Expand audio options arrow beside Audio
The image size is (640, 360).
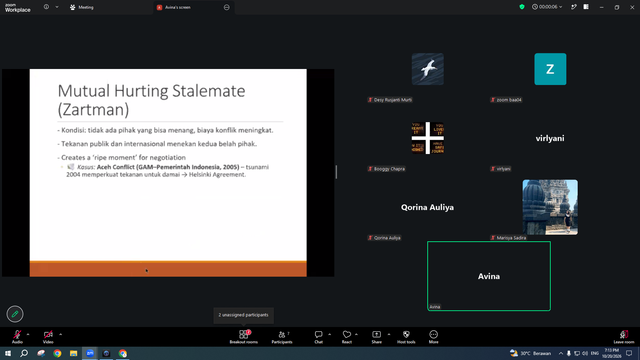(x=28, y=334)
